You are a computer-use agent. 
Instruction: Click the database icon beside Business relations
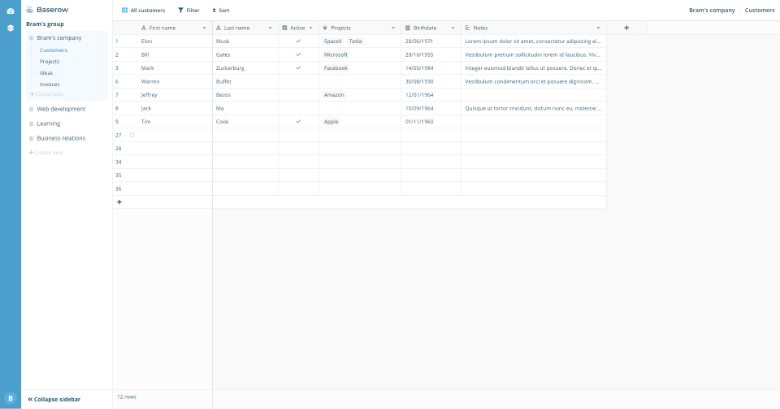[31, 138]
